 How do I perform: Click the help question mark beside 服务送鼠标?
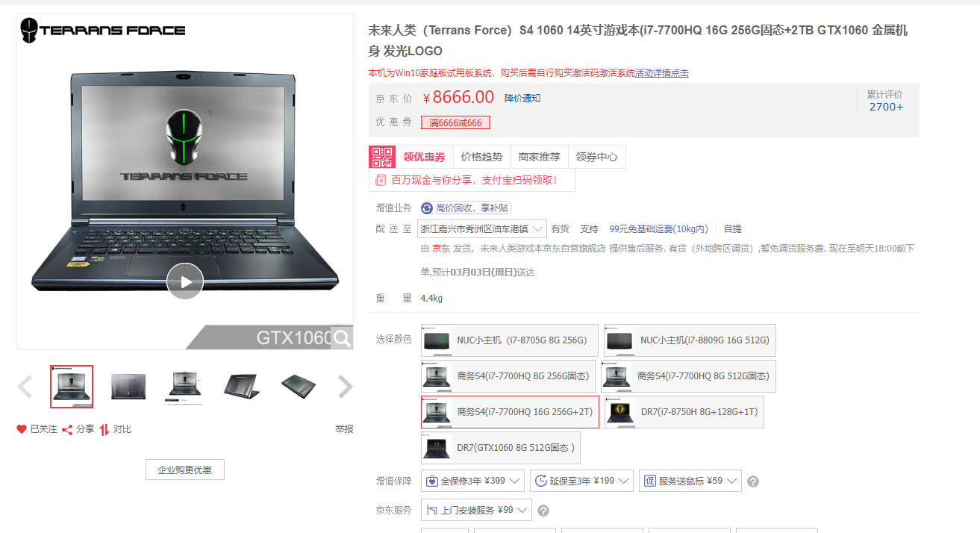(x=753, y=481)
